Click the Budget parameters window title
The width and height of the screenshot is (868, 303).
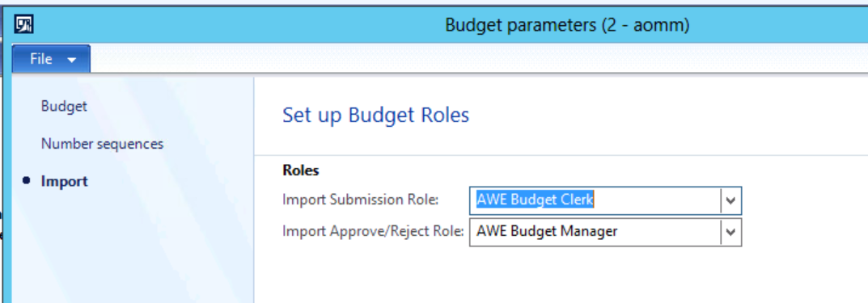coord(567,25)
